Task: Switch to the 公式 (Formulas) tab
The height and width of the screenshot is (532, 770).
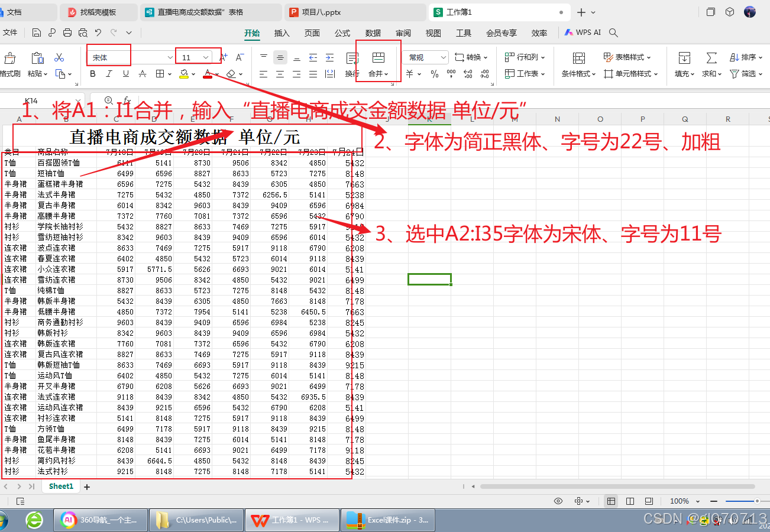Action: coord(342,33)
